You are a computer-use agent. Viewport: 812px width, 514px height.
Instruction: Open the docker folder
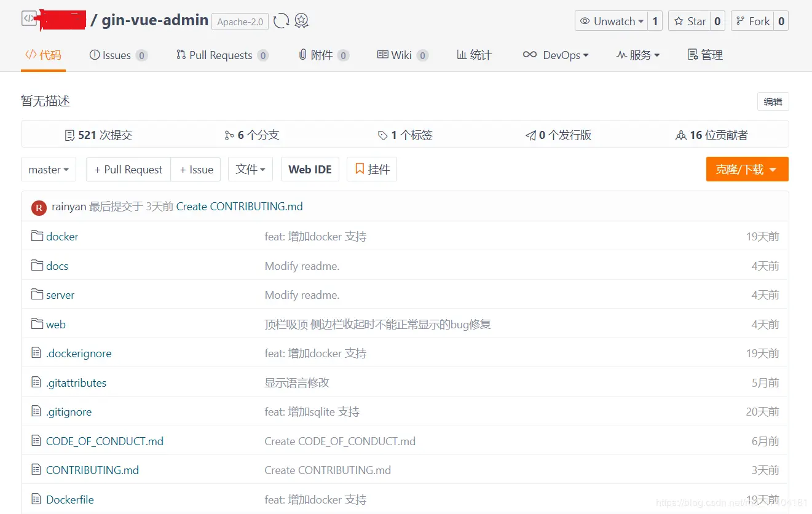62,237
